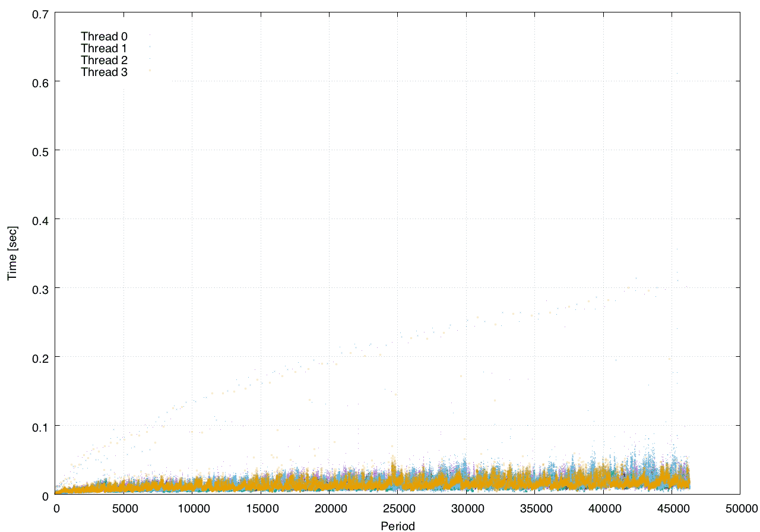Click the Time [sec] y-axis title
Viewport: 760px width, 532px height.
tap(12, 253)
